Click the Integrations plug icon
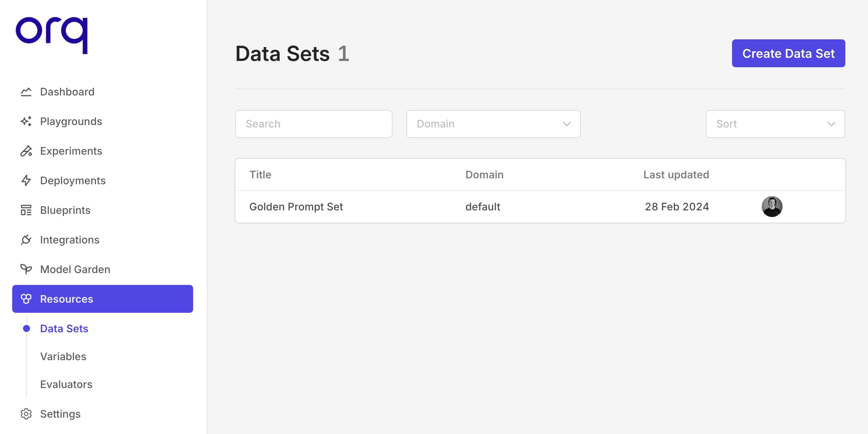 [26, 240]
